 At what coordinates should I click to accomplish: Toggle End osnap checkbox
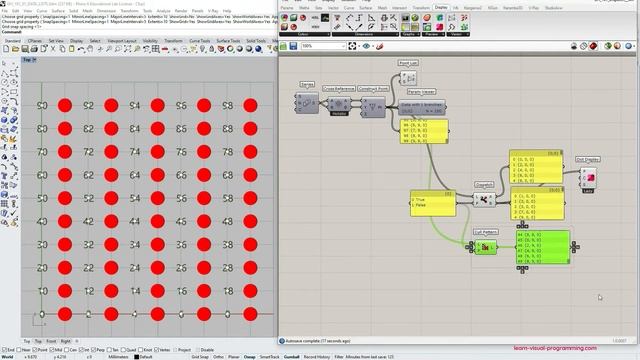point(4,350)
